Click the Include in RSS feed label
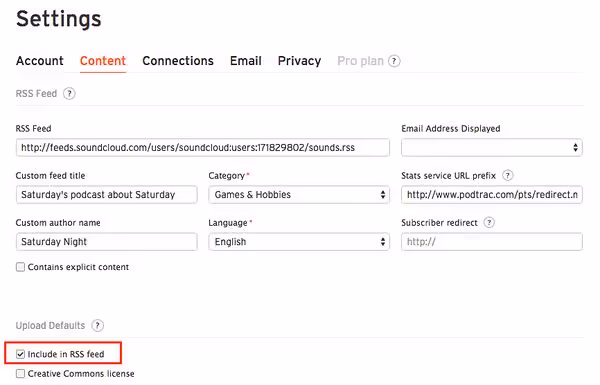Viewport: 600px width, 385px height. (66, 354)
